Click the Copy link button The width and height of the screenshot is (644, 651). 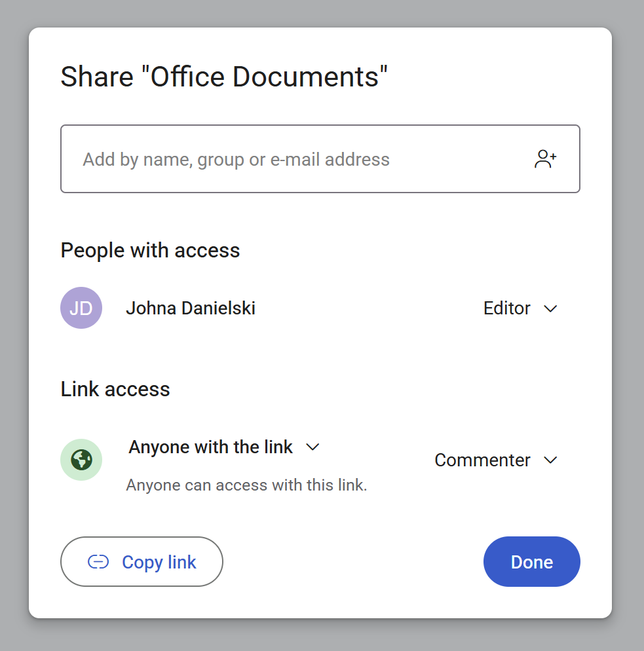point(142,562)
